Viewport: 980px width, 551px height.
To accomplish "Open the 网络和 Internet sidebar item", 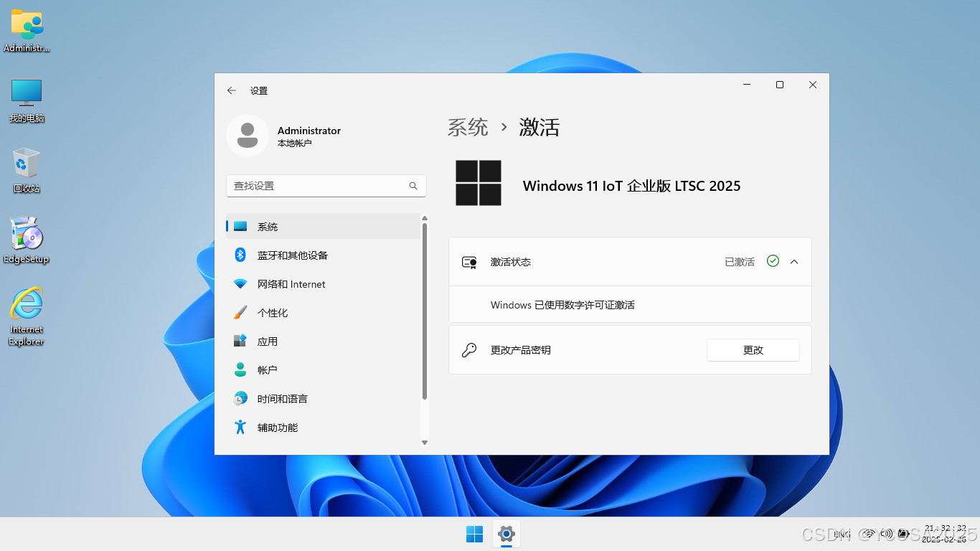I will 323,284.
